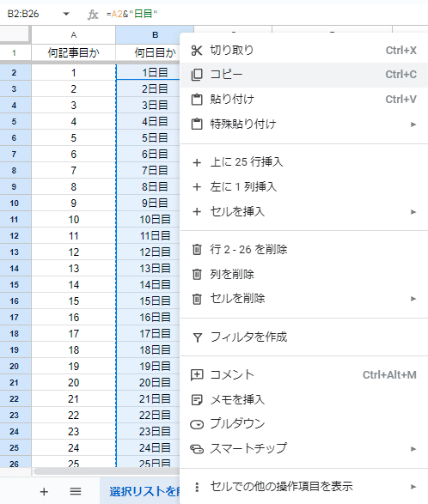Click the note icon for メモを挿入

197,400
